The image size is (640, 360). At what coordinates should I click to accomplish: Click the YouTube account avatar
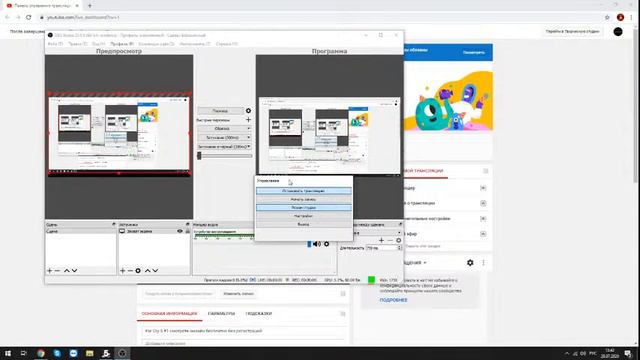[x=618, y=31]
